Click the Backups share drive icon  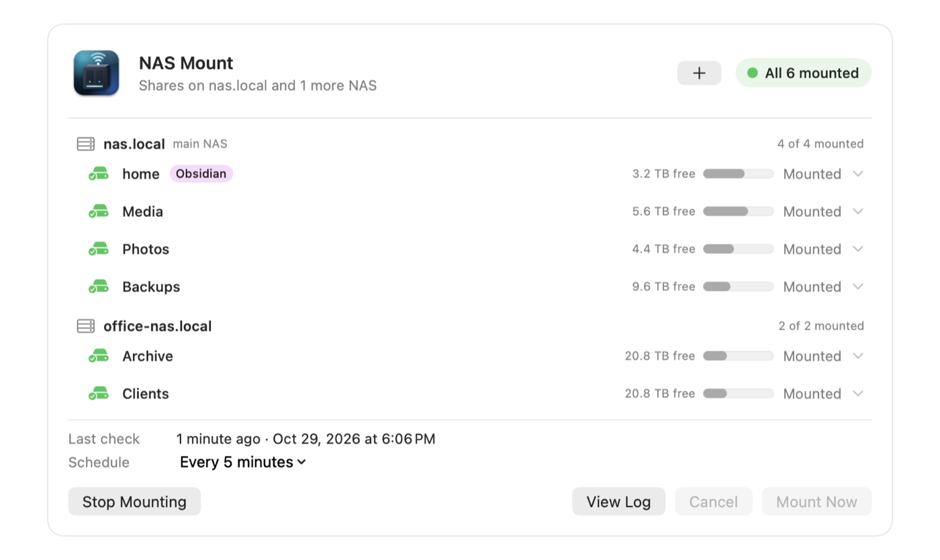click(x=99, y=287)
